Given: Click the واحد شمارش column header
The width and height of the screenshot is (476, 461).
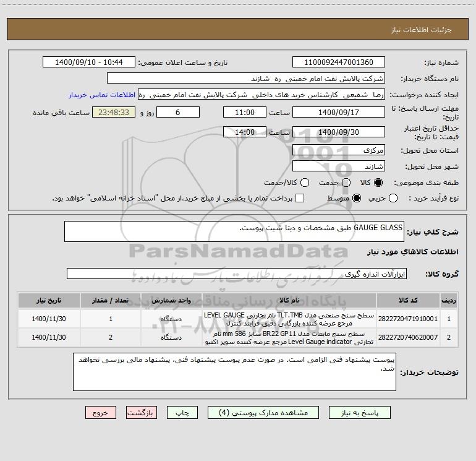Looking at the screenshot, I should point(171,300).
